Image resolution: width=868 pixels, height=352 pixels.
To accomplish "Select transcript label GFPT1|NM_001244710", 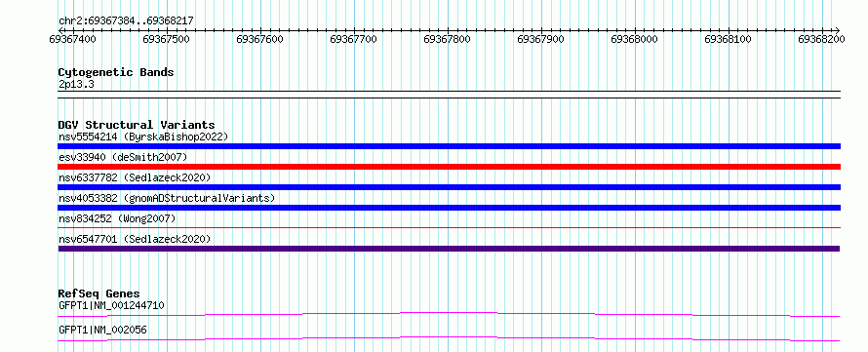I will point(111,305).
